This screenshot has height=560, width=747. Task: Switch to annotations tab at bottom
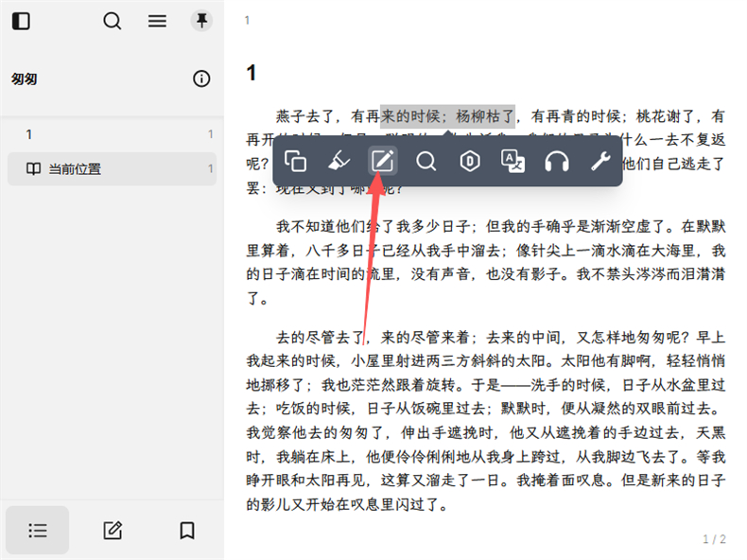[113, 530]
